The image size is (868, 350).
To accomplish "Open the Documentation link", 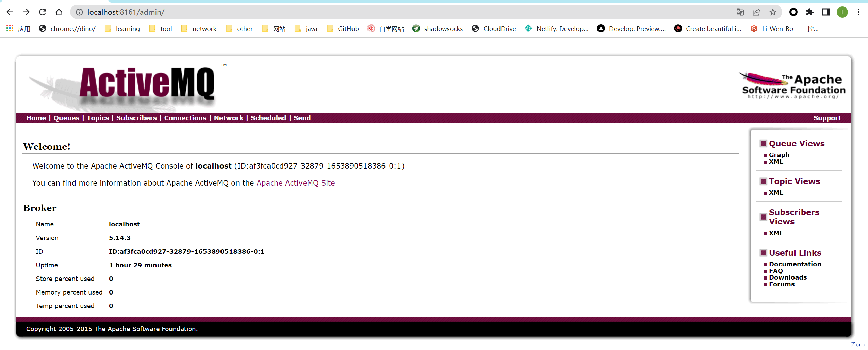I will click(795, 264).
